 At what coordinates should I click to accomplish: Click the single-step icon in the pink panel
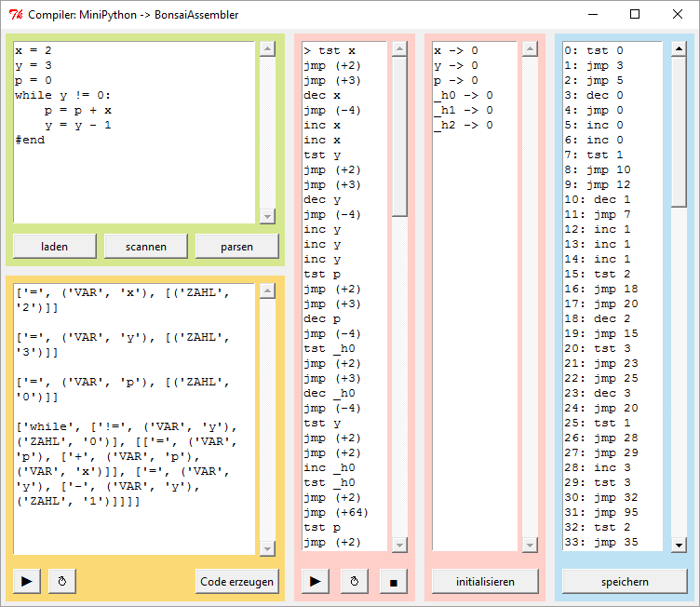click(x=354, y=581)
